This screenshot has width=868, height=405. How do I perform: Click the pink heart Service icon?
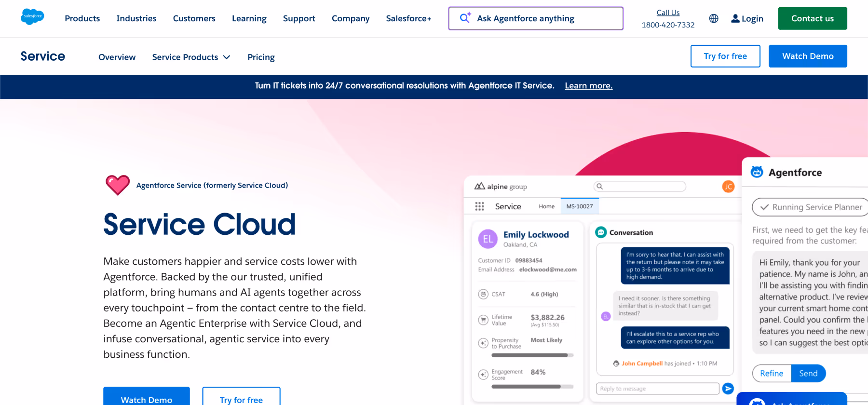point(118,185)
